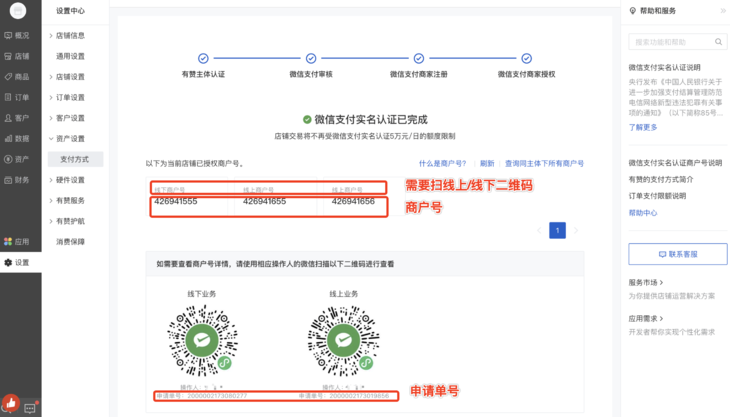The image size is (730, 417).
Task: Open the 应用 apps sidebar item
Action: (x=17, y=242)
